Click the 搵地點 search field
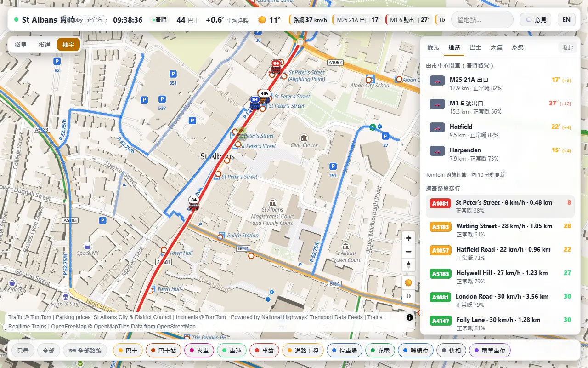 [x=482, y=20]
